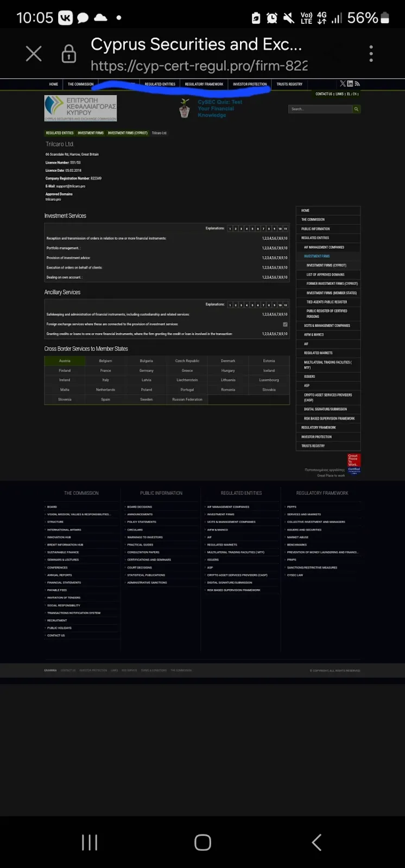
Task: Click the CySEC logo image
Action: tap(80, 108)
